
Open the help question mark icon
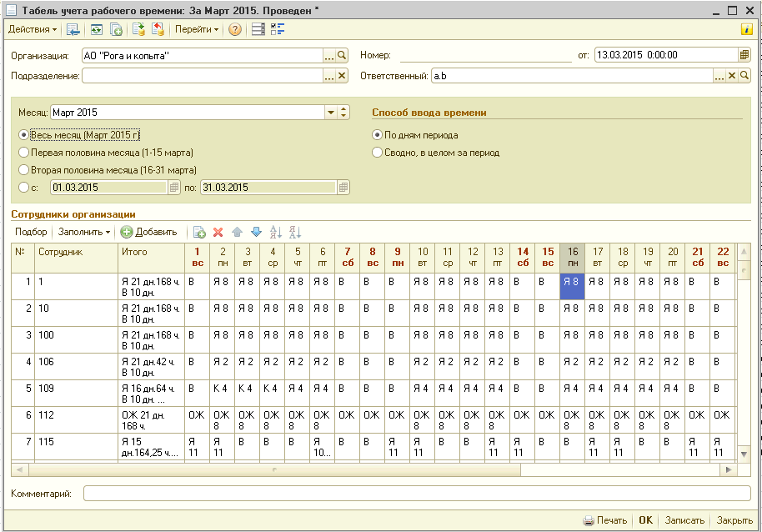235,30
